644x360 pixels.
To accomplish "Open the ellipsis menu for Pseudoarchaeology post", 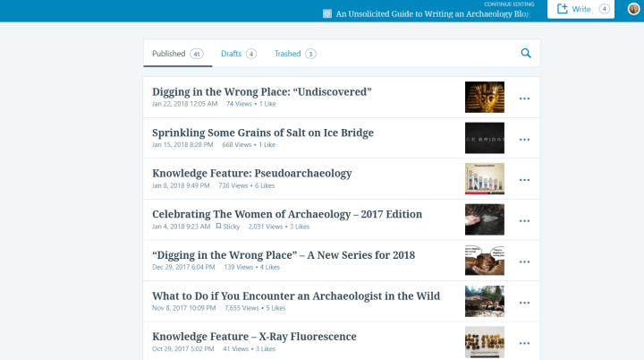I will click(x=524, y=180).
